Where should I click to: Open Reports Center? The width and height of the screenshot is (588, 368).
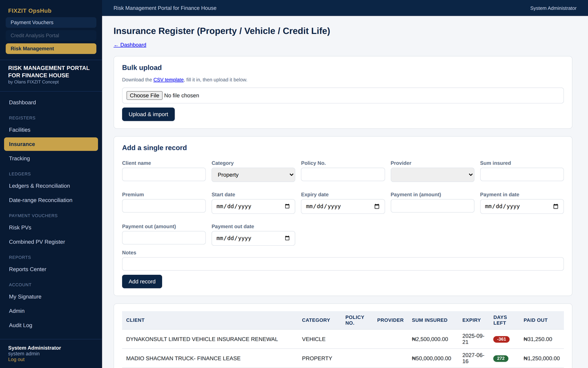(51, 269)
